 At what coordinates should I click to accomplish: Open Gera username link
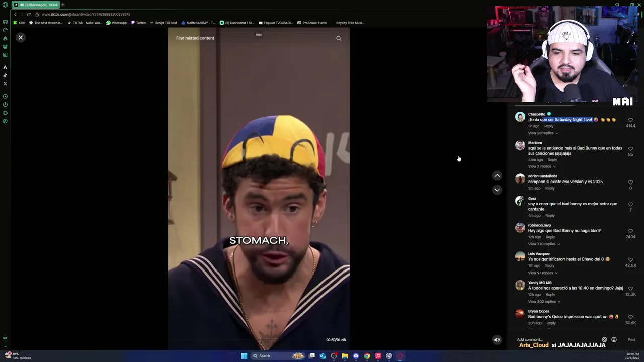pyautogui.click(x=532, y=199)
